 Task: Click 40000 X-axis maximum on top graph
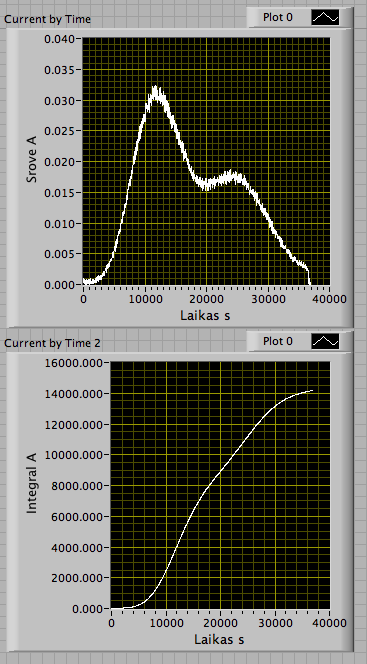coord(330,299)
